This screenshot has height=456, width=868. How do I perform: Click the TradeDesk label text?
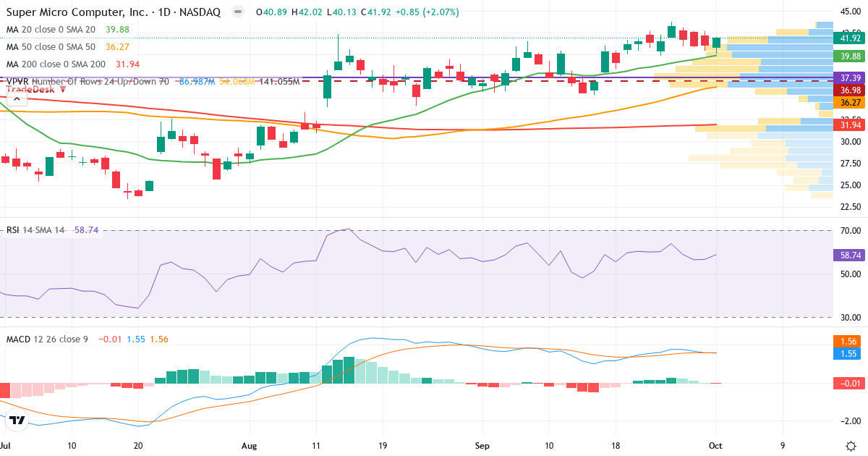31,89
